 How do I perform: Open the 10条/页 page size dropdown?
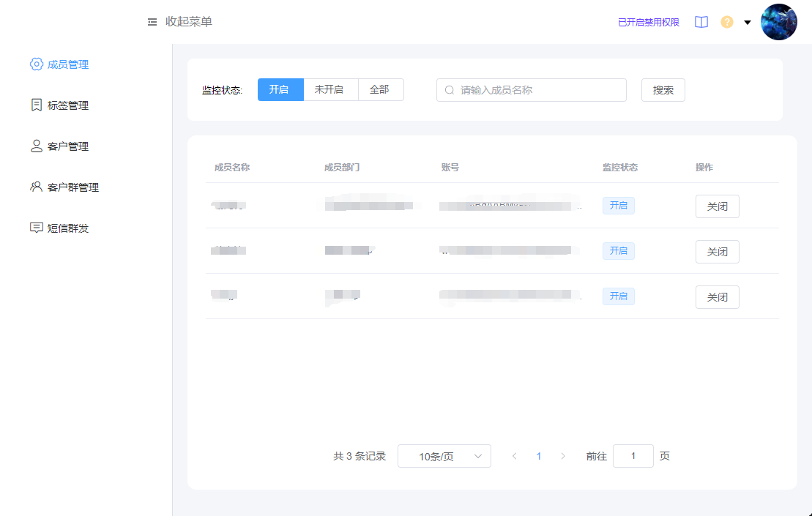click(x=444, y=456)
